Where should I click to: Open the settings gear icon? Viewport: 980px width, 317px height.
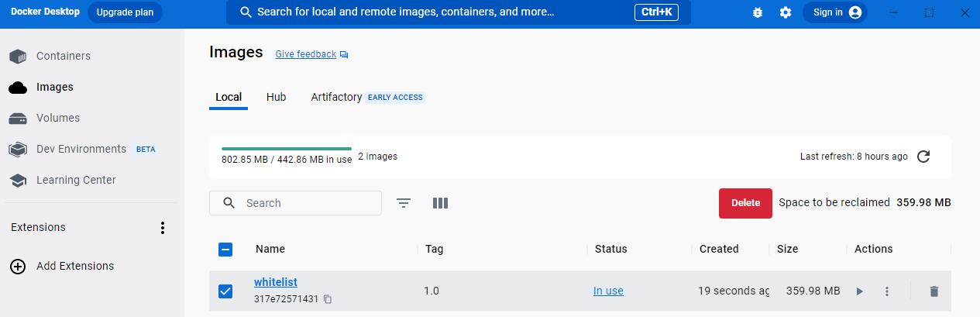[x=786, y=12]
